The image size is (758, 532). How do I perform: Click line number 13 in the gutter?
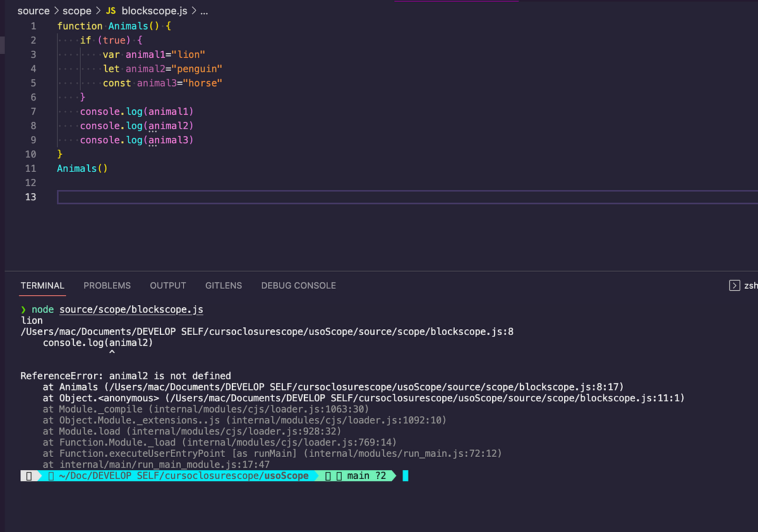[30, 196]
